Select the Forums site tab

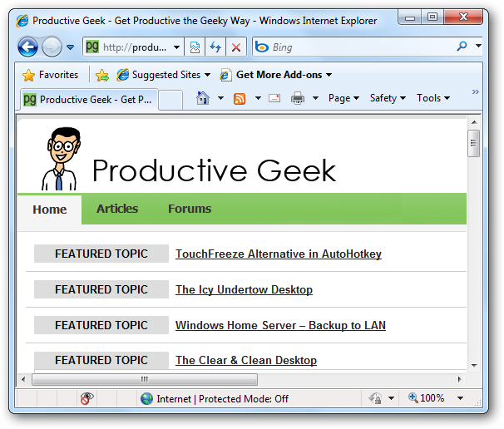[x=190, y=209]
